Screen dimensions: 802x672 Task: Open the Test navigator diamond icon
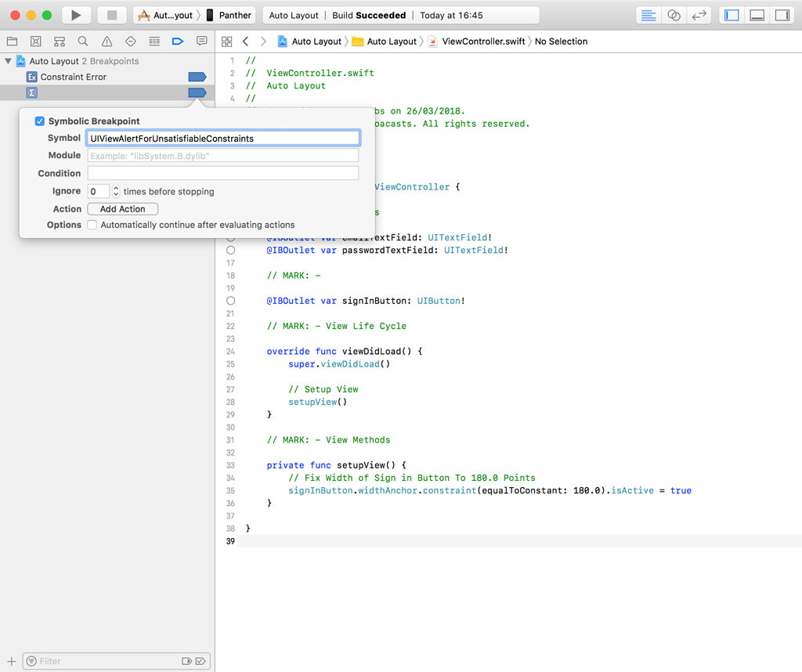click(x=130, y=41)
